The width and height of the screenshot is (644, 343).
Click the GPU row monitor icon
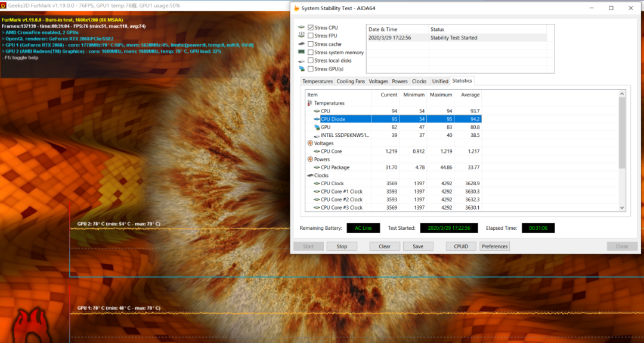[x=317, y=127]
